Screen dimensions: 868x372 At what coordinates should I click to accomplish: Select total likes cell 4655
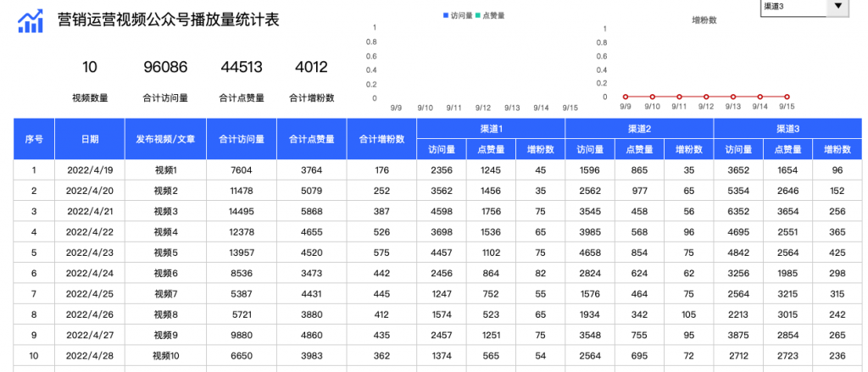coord(312,232)
